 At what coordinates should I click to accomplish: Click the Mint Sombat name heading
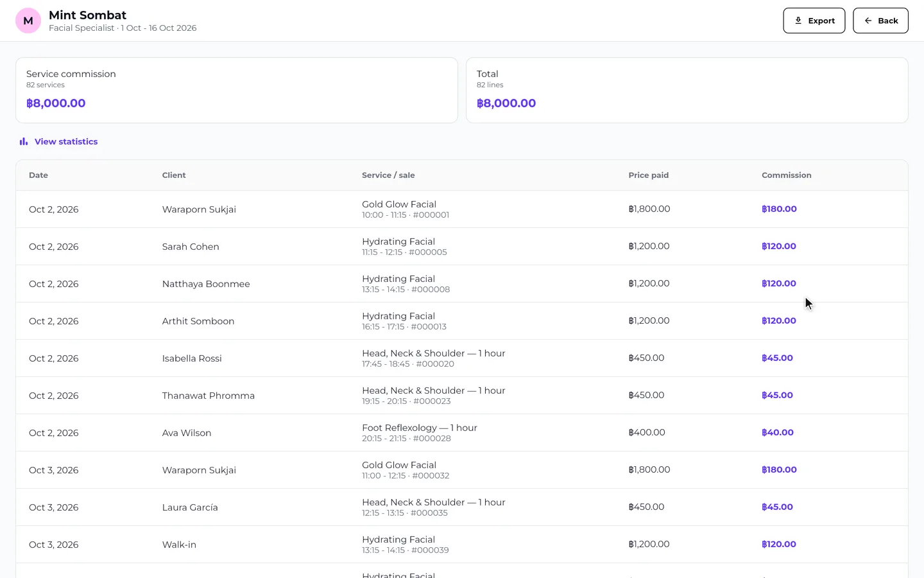(87, 15)
